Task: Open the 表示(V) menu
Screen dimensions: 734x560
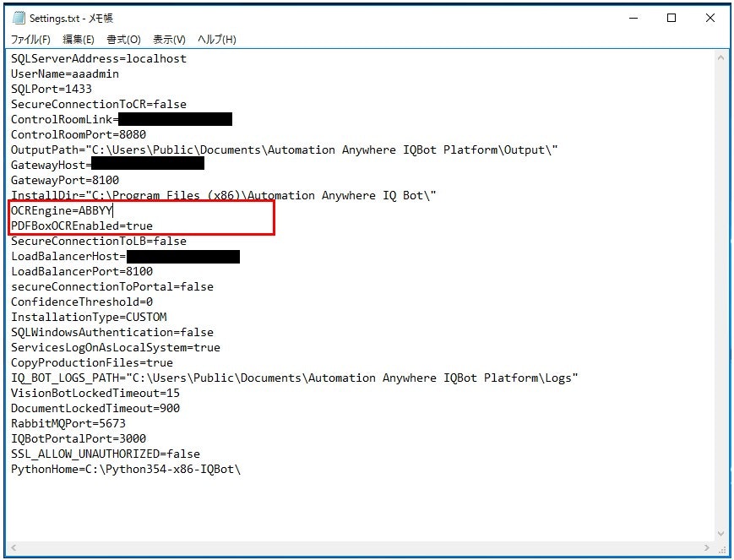Action: pos(169,40)
